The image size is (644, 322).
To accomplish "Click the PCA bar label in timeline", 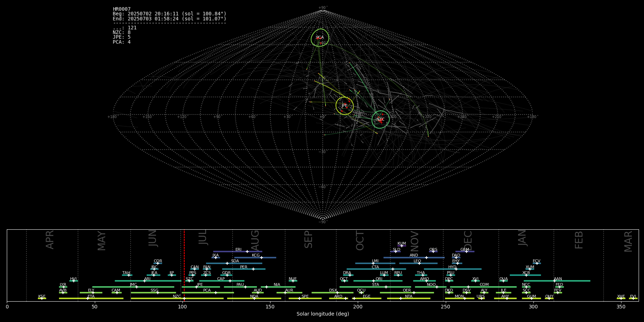I will click(207, 291).
